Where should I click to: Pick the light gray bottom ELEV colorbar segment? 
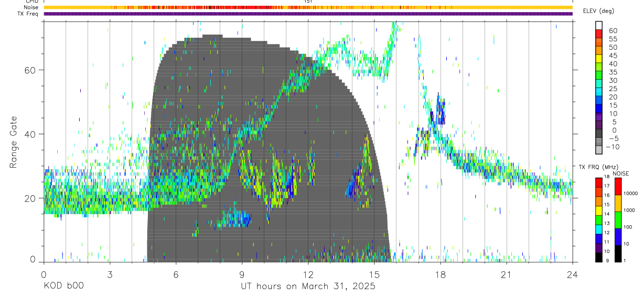click(x=599, y=150)
